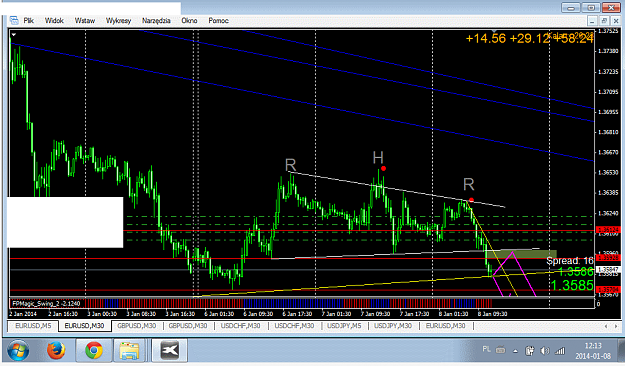Image resolution: width=625 pixels, height=366 pixels.
Task: Restore down the main MetaTrader window
Action: click(591, 8)
